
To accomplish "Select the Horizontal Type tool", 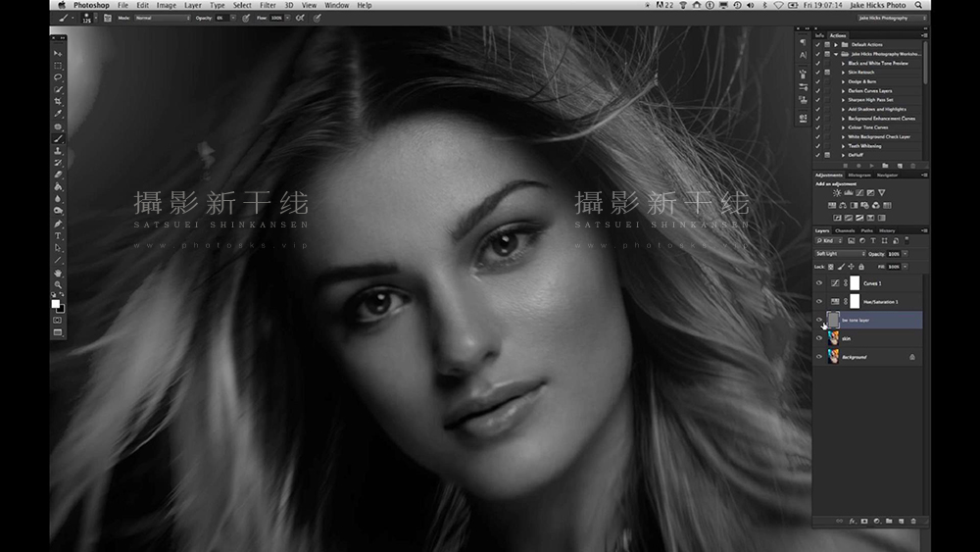I will pyautogui.click(x=58, y=235).
